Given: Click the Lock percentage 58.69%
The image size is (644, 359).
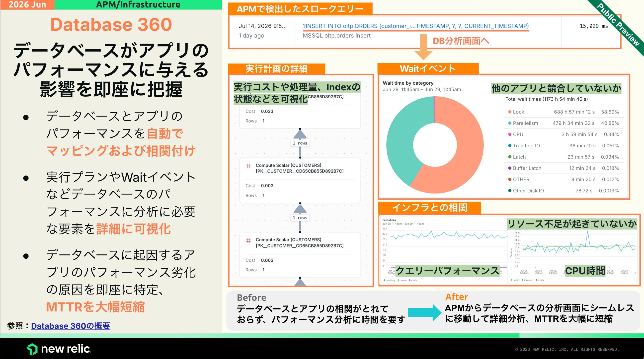Looking at the screenshot, I should coord(610,112).
